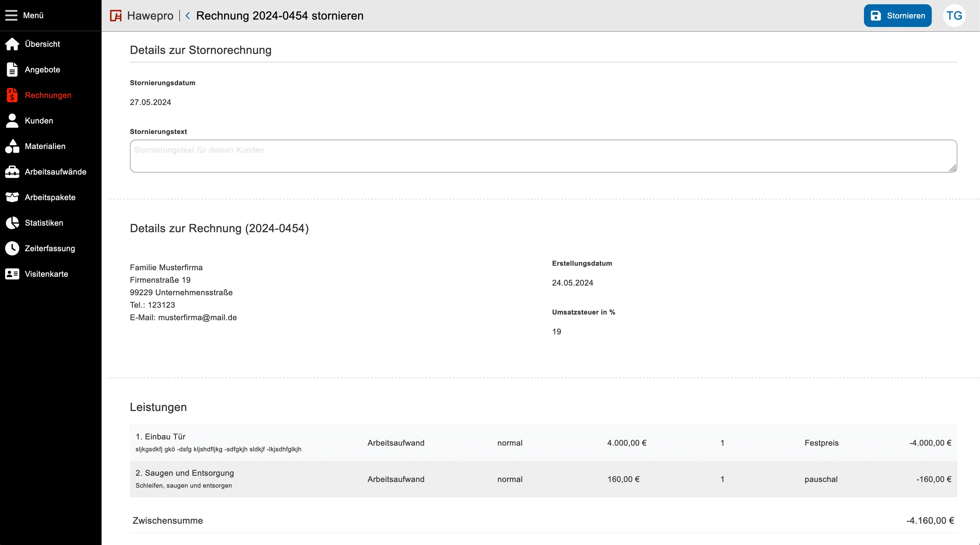This screenshot has width=980, height=545.
Task: Click the Rechnungen invoice icon
Action: 12,95
